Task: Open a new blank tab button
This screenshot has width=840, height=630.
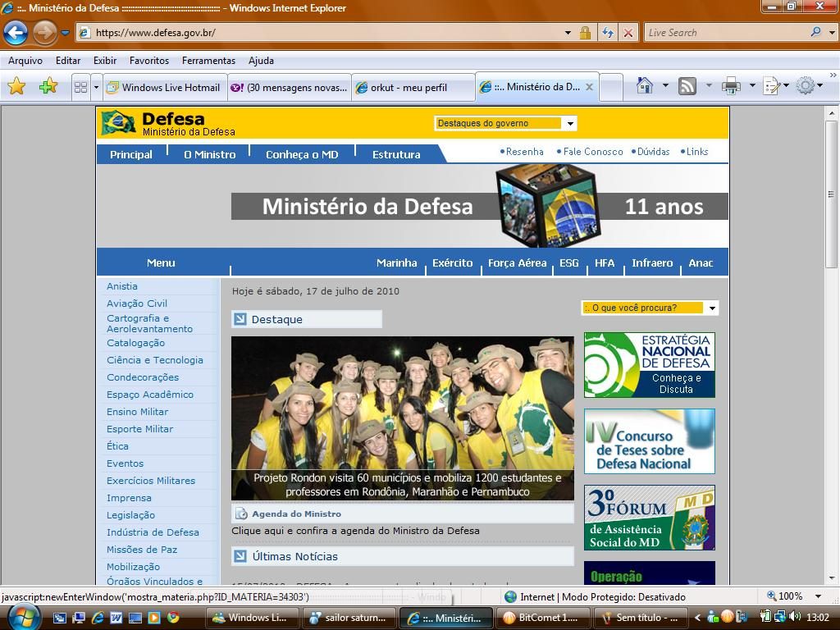Action: [610, 87]
